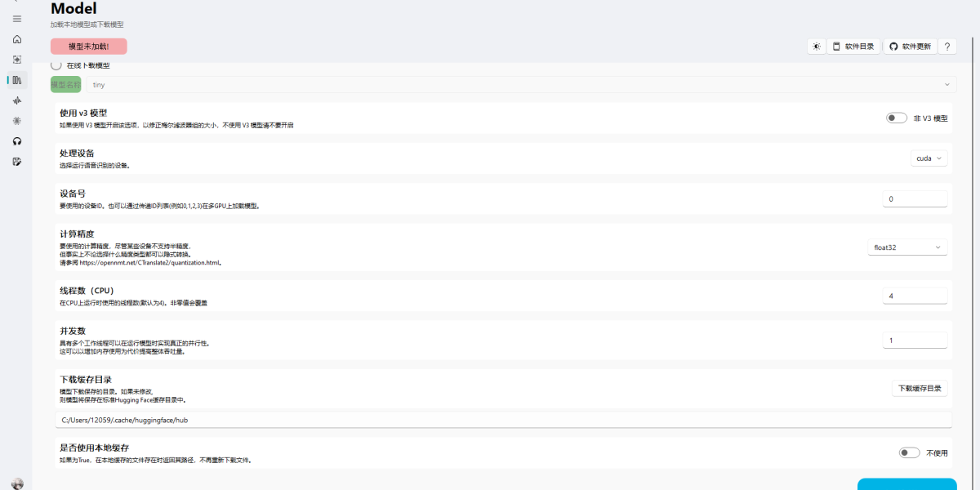Open the user avatar at sidebar bottom

[17, 483]
